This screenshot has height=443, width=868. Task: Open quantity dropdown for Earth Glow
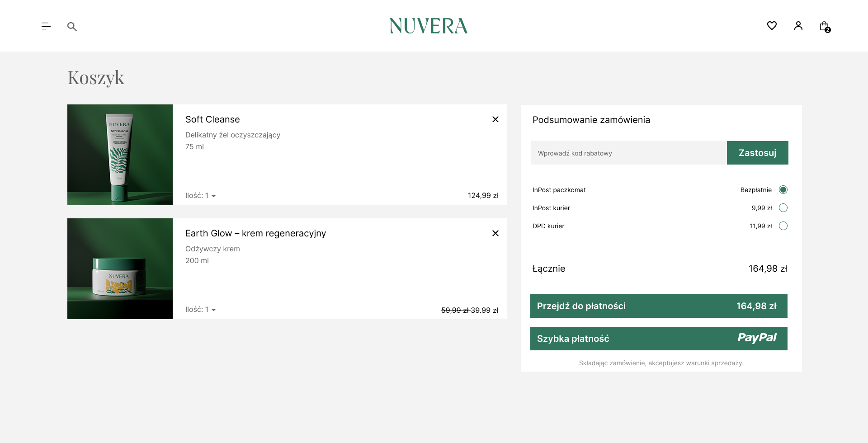click(201, 310)
